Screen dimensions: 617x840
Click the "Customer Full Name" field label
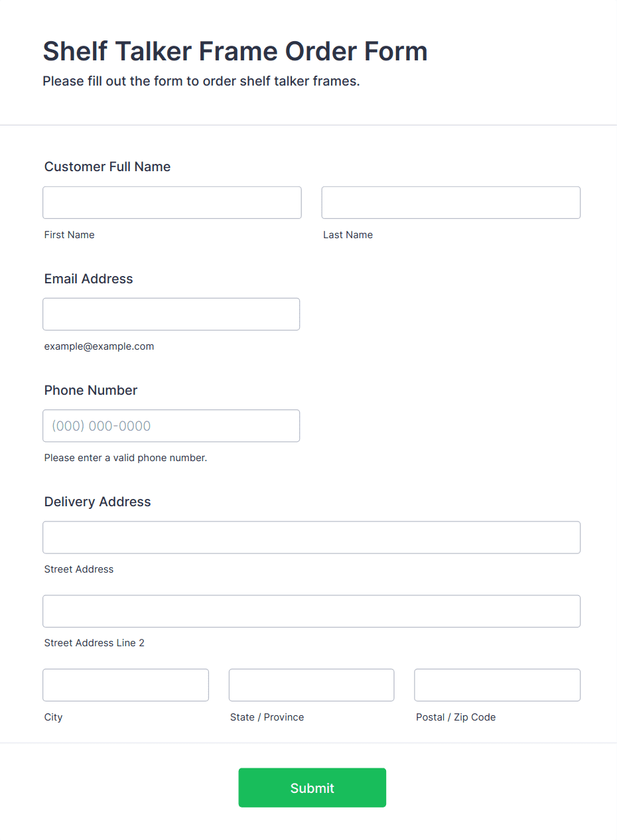(107, 167)
